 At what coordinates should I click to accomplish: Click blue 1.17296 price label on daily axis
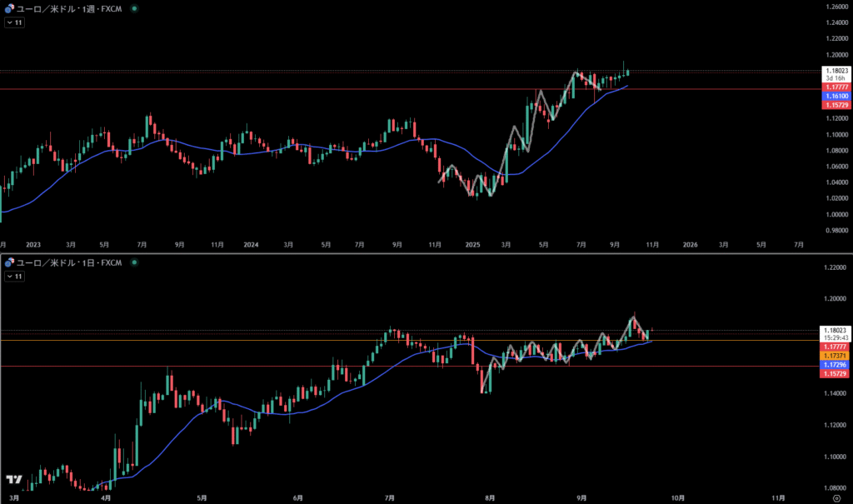click(836, 365)
